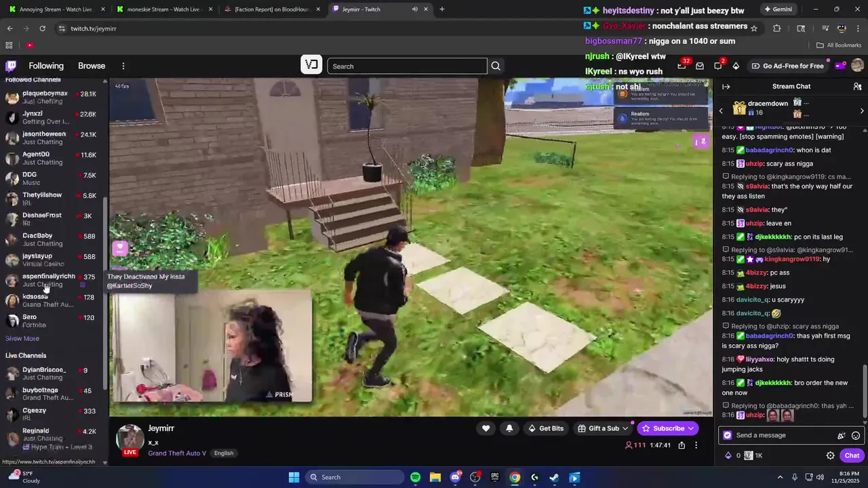The width and height of the screenshot is (868, 488).
Task: Open the three-dot More menu beside Browse
Action: click(x=123, y=66)
